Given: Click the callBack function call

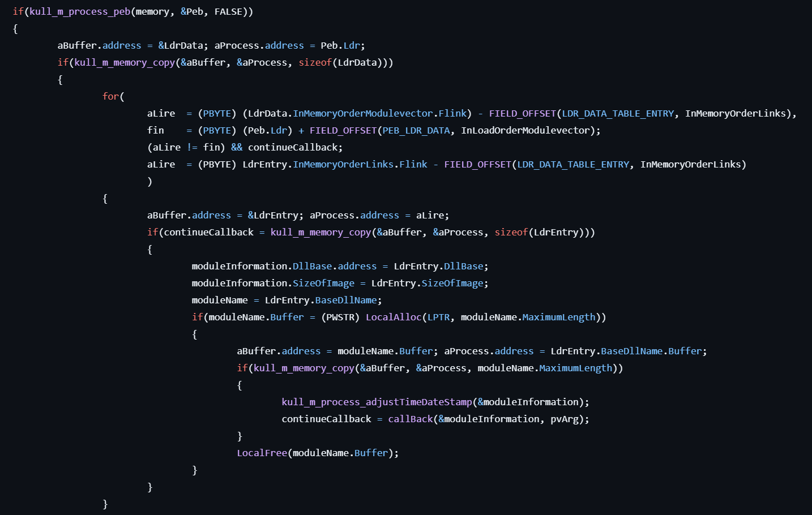Looking at the screenshot, I should [411, 419].
